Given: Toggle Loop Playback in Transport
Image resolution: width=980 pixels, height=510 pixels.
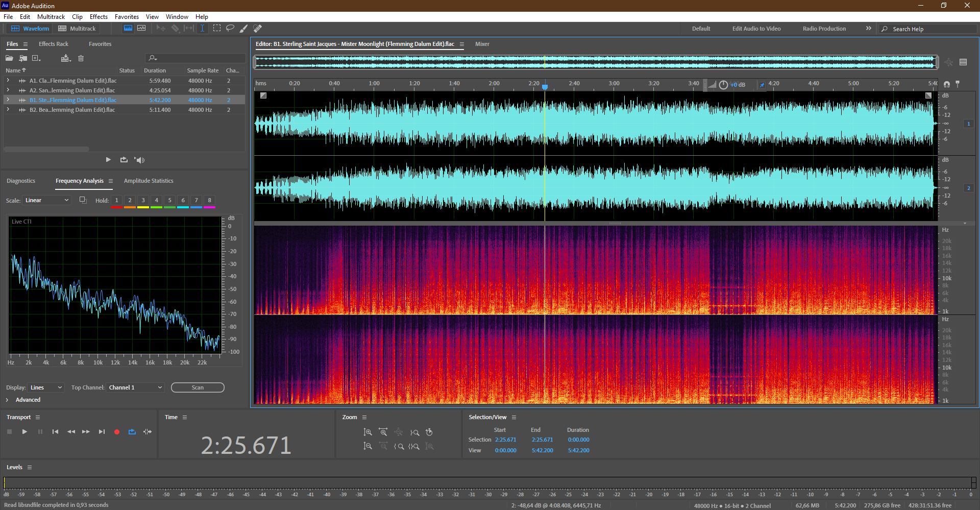Looking at the screenshot, I should click(132, 432).
